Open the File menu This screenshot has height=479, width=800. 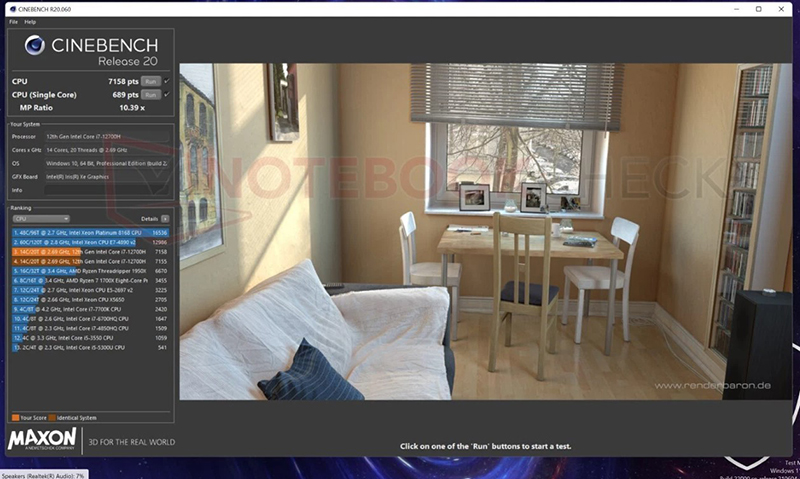pyautogui.click(x=13, y=22)
